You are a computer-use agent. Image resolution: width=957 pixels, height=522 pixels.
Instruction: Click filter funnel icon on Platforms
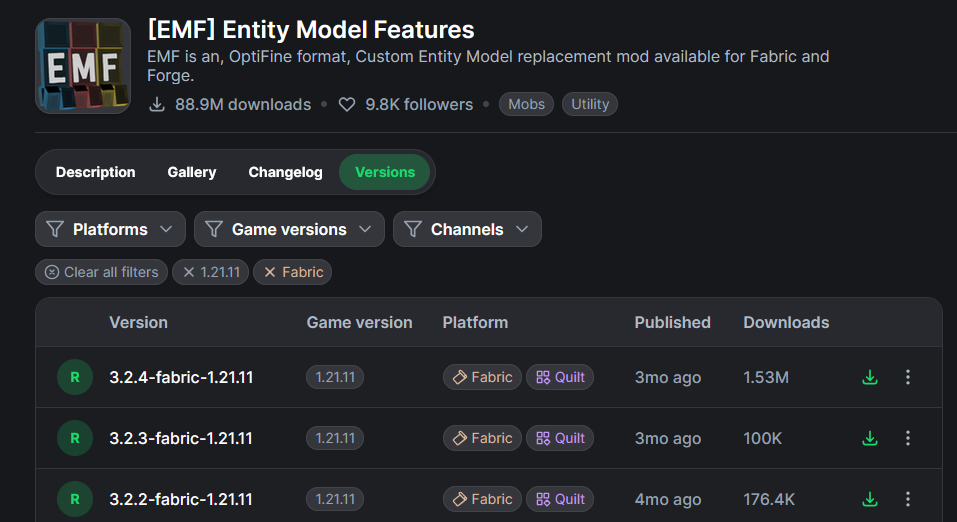[55, 229]
